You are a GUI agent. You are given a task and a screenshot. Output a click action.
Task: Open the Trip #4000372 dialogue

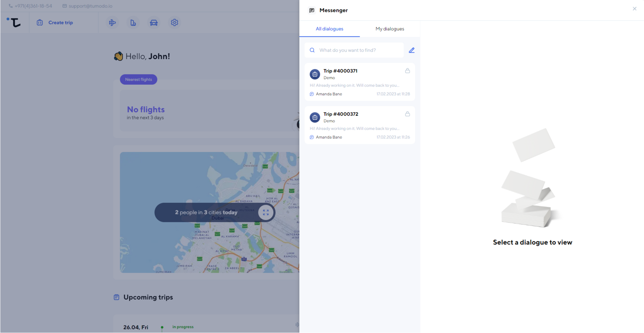[360, 125]
